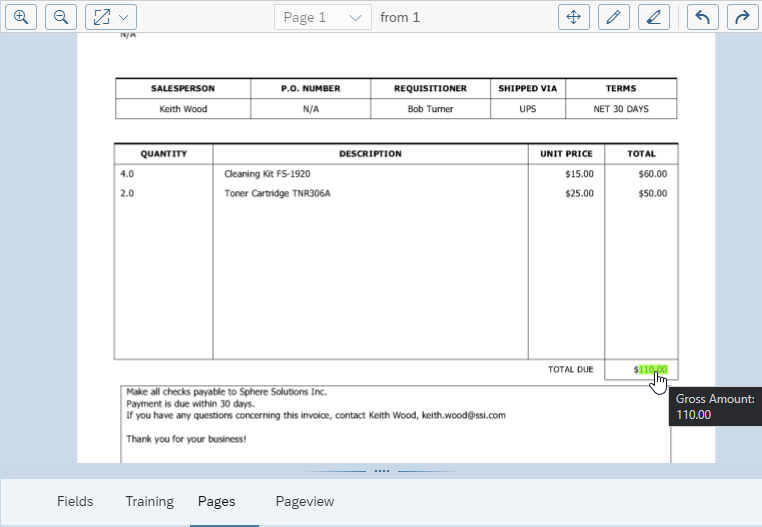Click the panel splitter handle dots

tap(381, 470)
